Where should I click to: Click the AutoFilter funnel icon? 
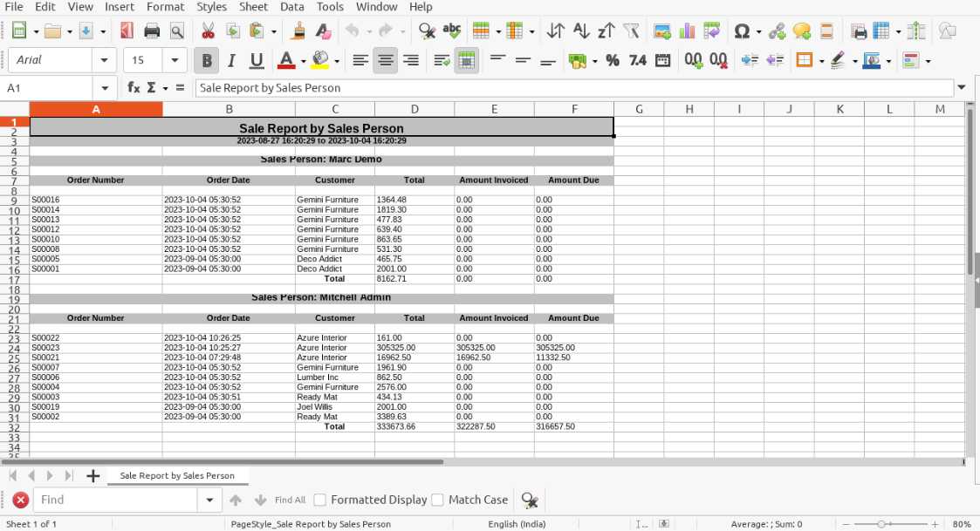tap(631, 31)
